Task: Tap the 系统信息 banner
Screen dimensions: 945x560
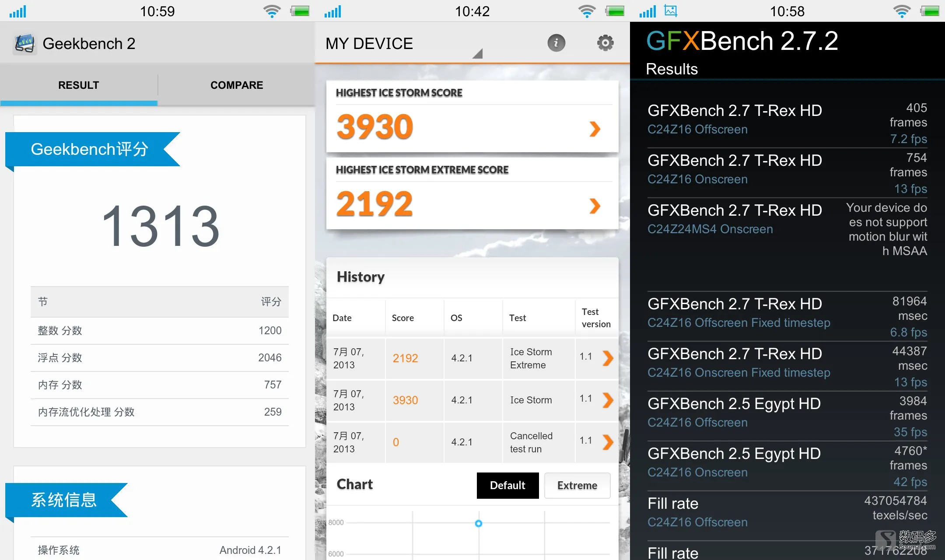Action: point(66,500)
